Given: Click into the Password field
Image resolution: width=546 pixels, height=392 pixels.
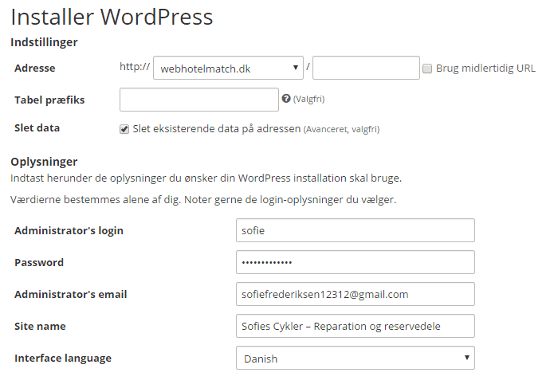Looking at the screenshot, I should pyautogui.click(x=355, y=262).
